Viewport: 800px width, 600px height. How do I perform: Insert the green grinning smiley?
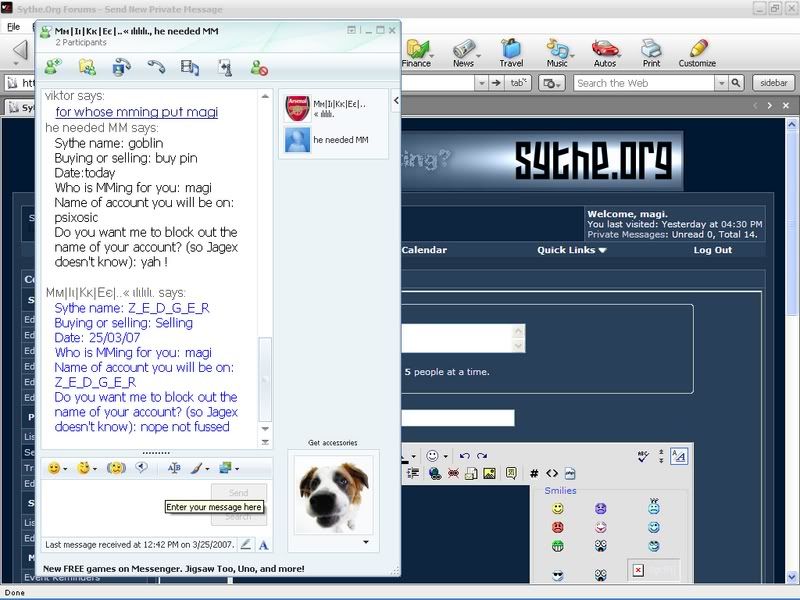pyautogui.click(x=558, y=546)
